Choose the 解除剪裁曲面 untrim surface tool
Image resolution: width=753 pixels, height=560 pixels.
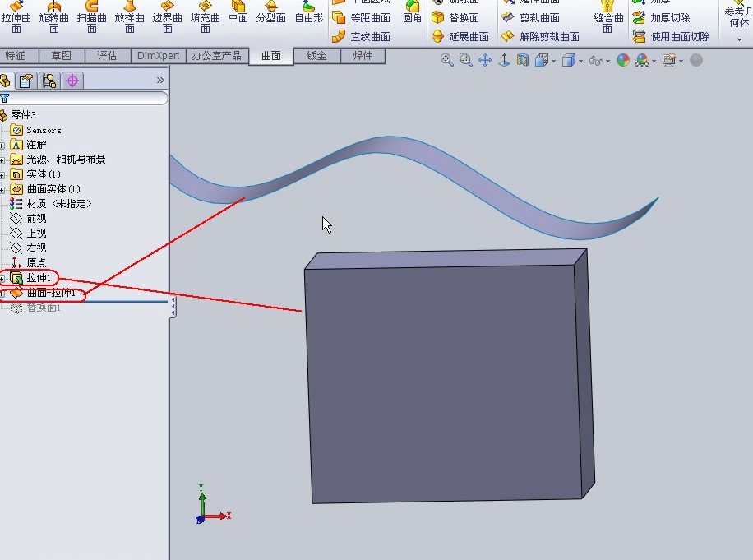pos(540,36)
